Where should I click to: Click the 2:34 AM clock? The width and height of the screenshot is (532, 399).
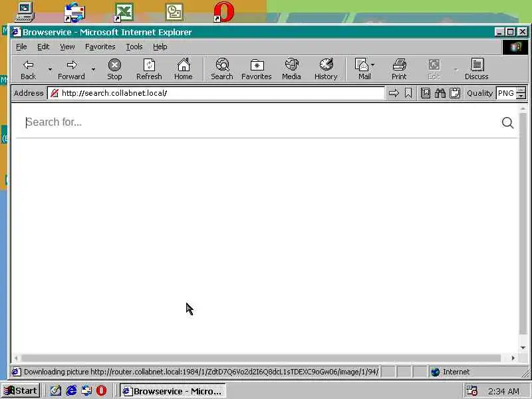pos(503,391)
